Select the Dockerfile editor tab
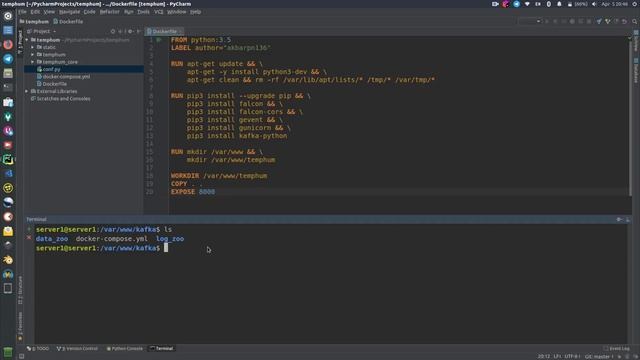Viewport: 640px width, 360px height. pyautogui.click(x=164, y=31)
